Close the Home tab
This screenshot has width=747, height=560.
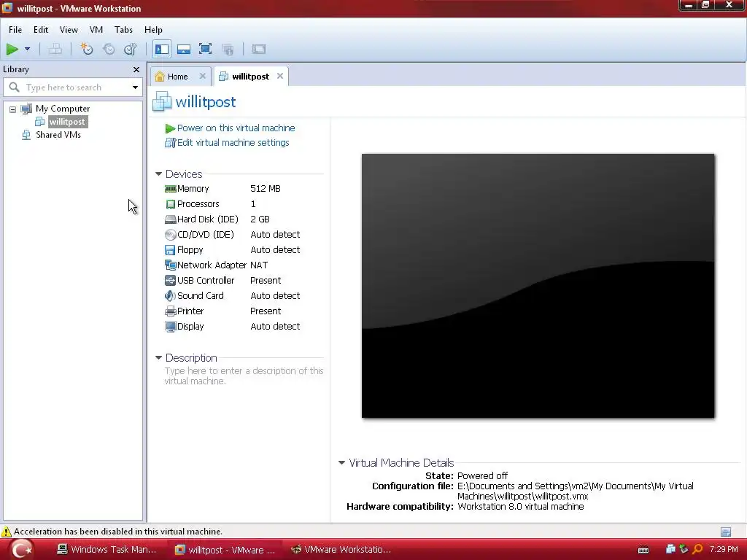[x=203, y=76]
